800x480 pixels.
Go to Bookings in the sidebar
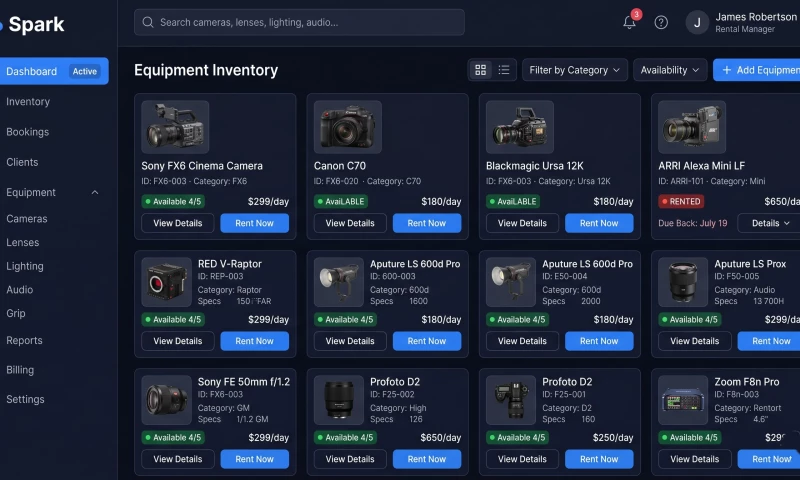(28, 132)
